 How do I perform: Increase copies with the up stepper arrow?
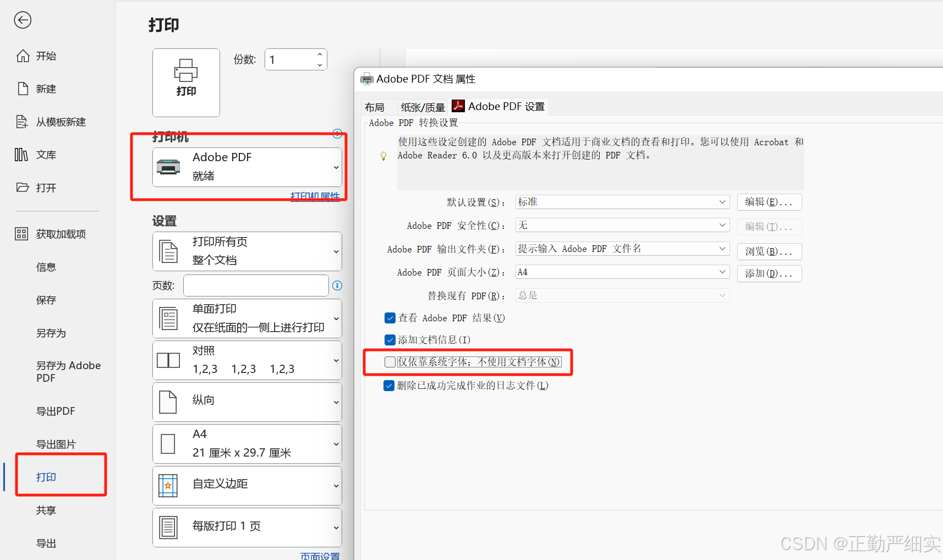pos(320,54)
